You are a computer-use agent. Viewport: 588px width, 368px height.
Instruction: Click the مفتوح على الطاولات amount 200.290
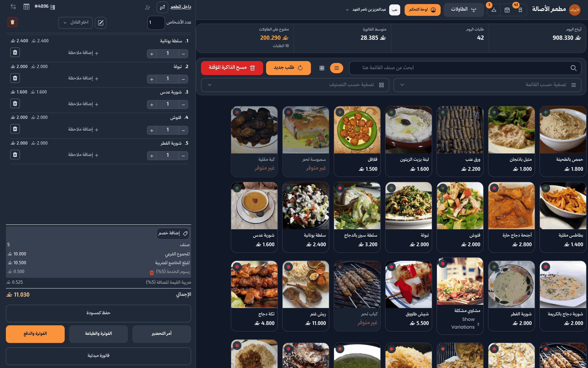pos(274,38)
